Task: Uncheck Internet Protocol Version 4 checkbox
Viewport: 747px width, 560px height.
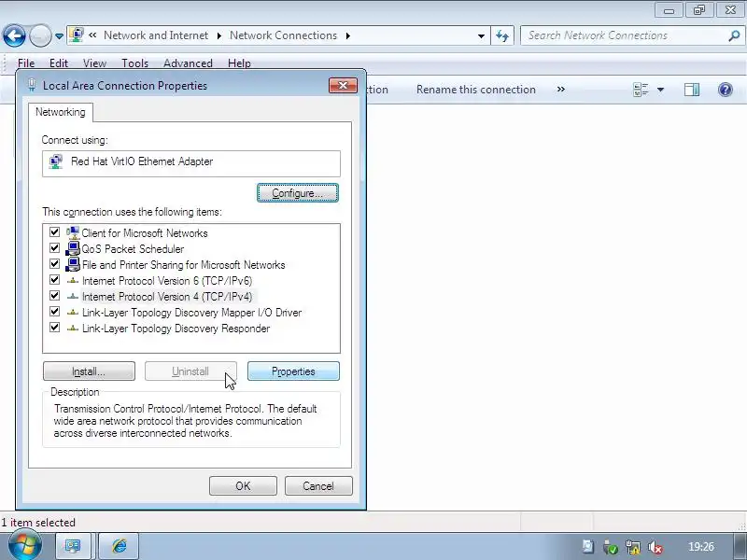Action: (55, 296)
